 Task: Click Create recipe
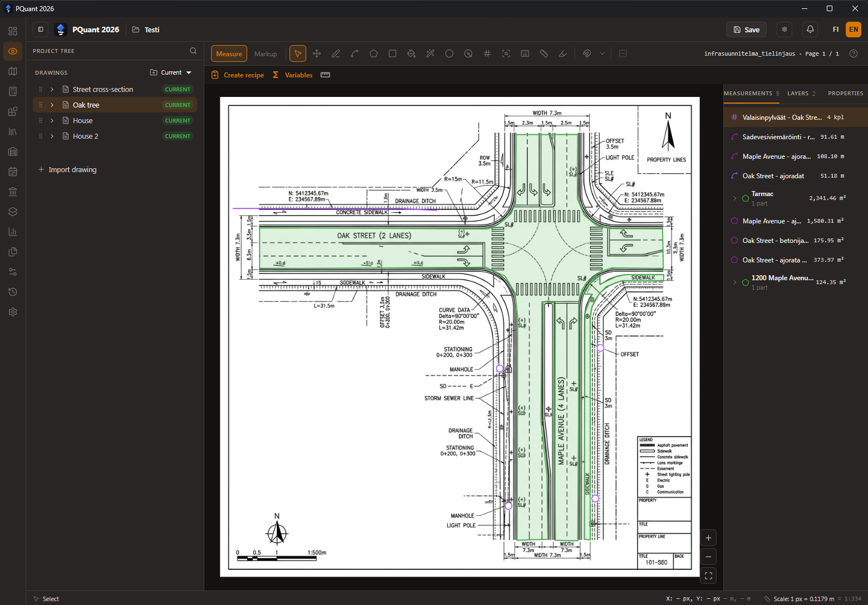(x=238, y=75)
